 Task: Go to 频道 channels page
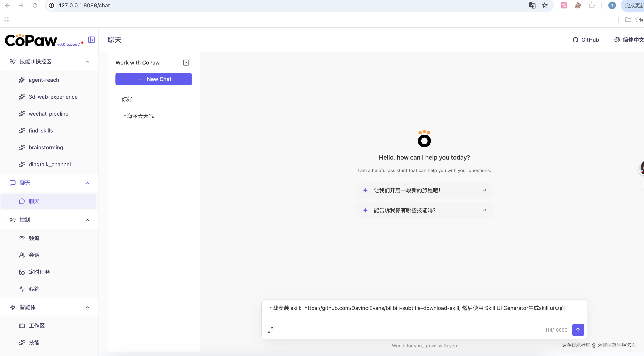(x=34, y=238)
